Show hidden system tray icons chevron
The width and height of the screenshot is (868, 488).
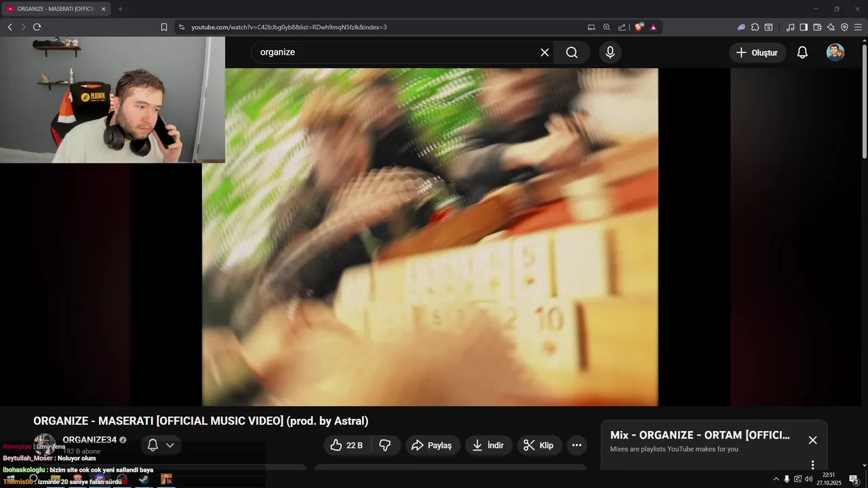click(x=776, y=479)
